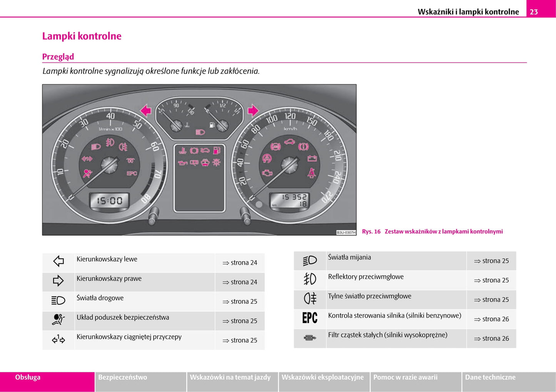Follow 'strona 26' link for EPC engine control
This screenshot has height=392, width=556.
coord(491,319)
